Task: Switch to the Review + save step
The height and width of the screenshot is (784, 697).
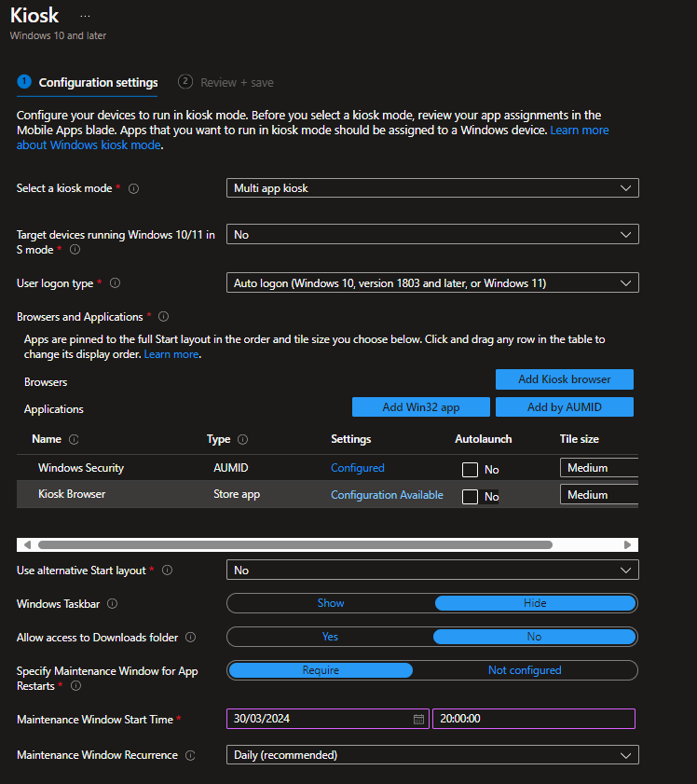Action: click(x=226, y=82)
